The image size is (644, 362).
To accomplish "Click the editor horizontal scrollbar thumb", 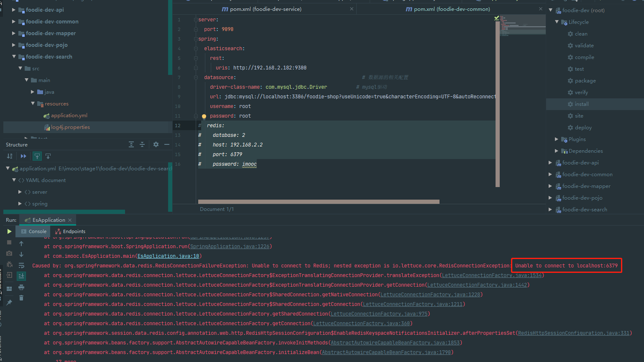I will click(x=319, y=202).
